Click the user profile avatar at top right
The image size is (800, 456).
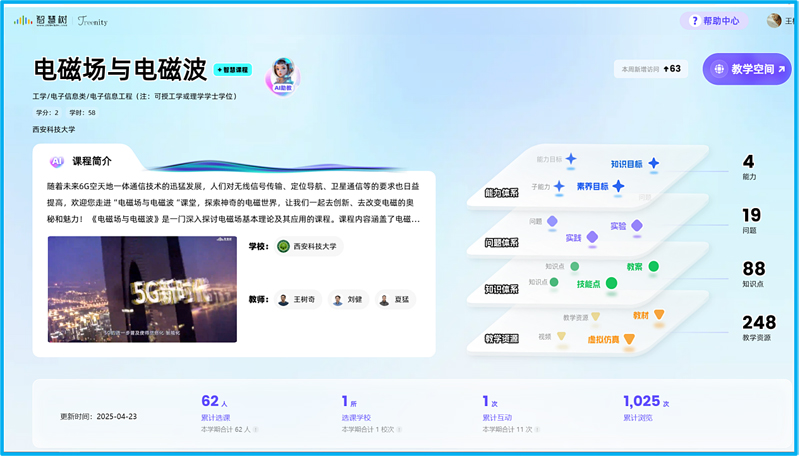point(774,20)
